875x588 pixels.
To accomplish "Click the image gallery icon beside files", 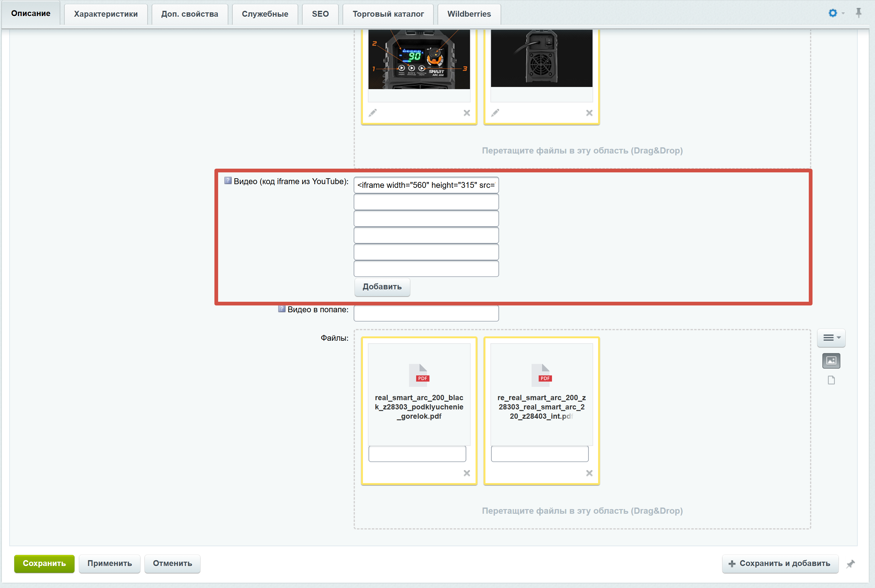I will click(831, 361).
